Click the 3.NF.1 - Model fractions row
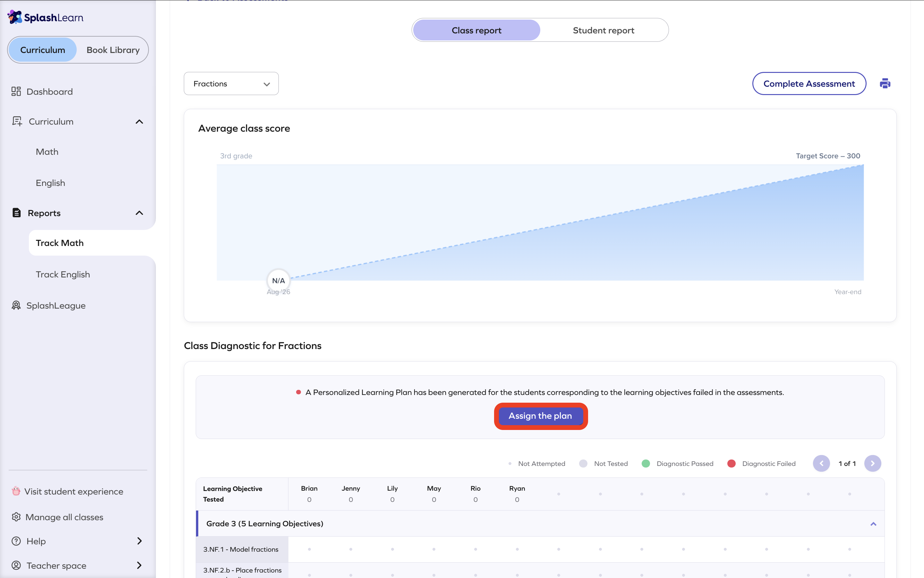The image size is (924, 578). (x=540, y=549)
